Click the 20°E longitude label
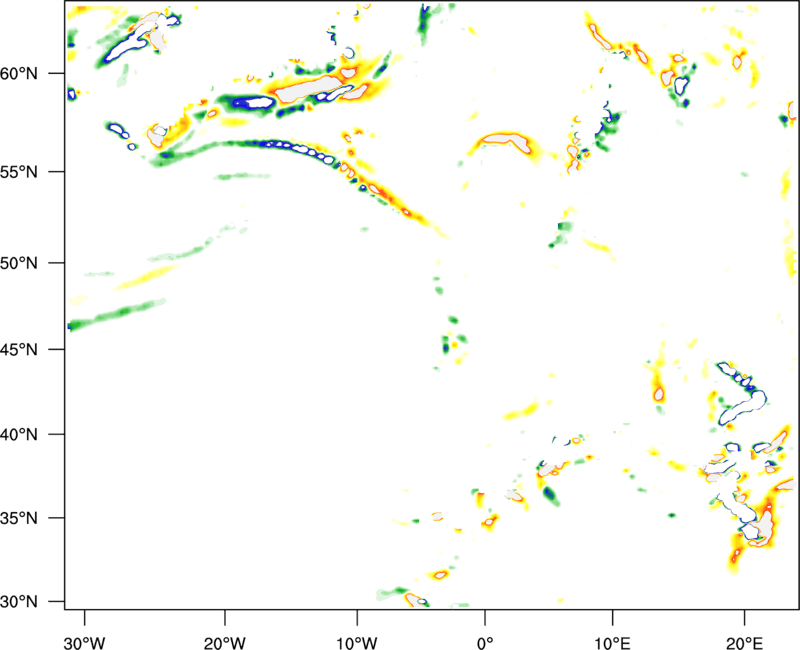This screenshot has width=800, height=650. 744,643
